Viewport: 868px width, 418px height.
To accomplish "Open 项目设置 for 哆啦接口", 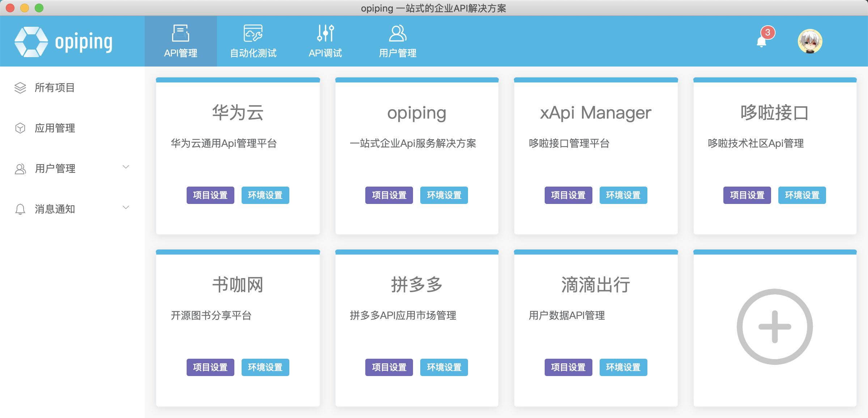I will (747, 195).
